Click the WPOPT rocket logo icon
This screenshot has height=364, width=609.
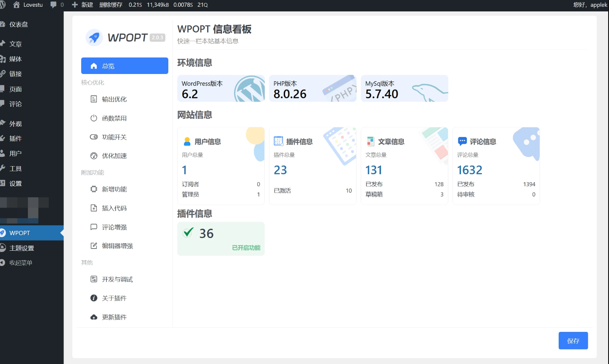click(x=94, y=38)
